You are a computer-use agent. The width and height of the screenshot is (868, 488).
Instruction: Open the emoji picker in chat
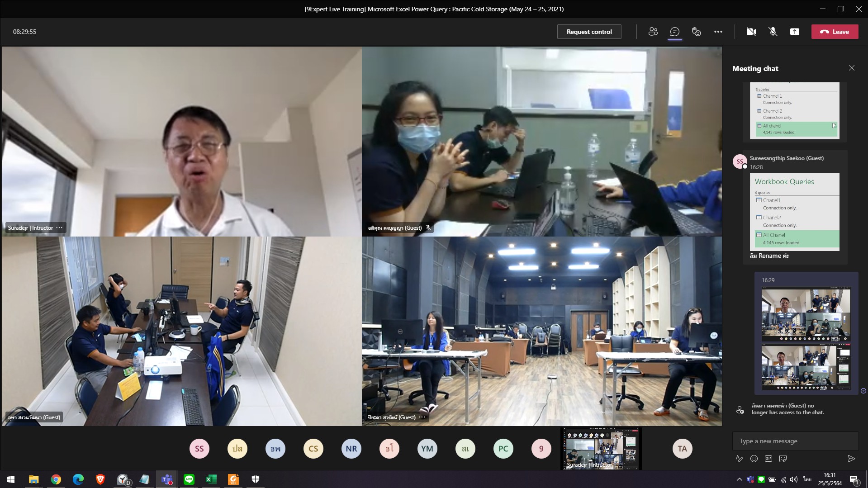point(754,458)
